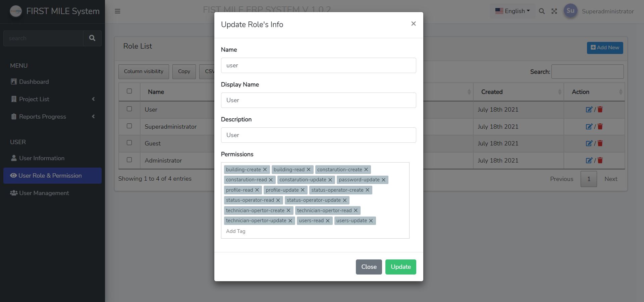Image resolution: width=644 pixels, height=302 pixels.
Task: Click the delete icon for the Administrator role
Action: pyautogui.click(x=600, y=160)
